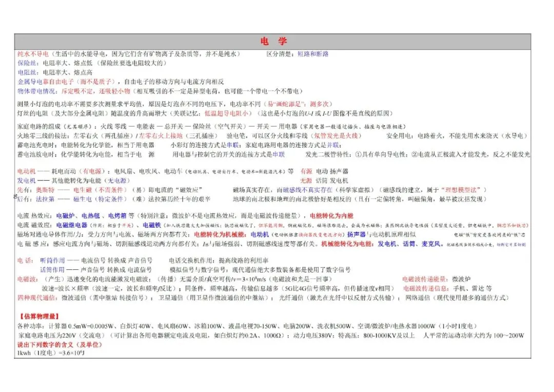
Task: Click 电能转化为机械能 highlighted text
Action: [221, 235]
